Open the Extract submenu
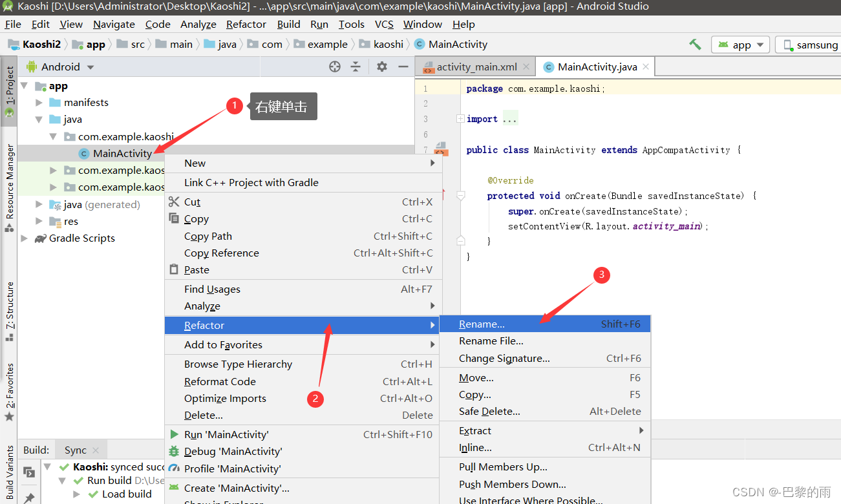The image size is (841, 504). click(545, 430)
